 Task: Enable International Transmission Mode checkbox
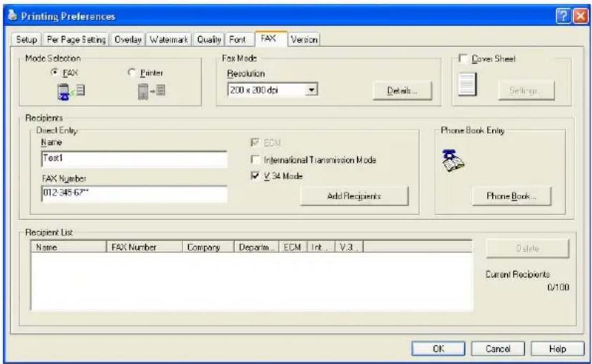(255, 159)
